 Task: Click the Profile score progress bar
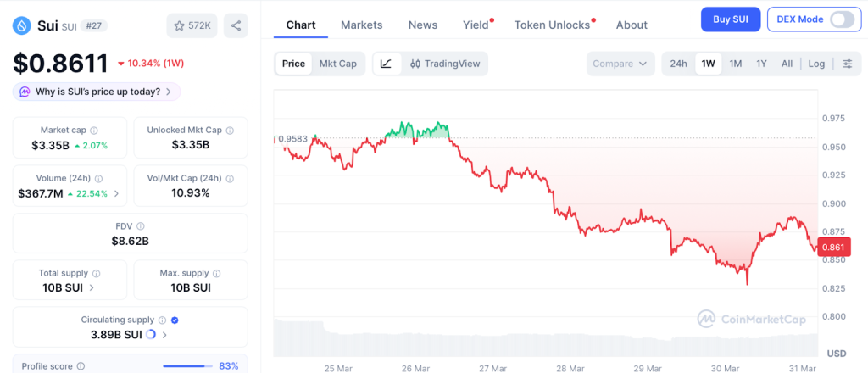pyautogui.click(x=186, y=366)
